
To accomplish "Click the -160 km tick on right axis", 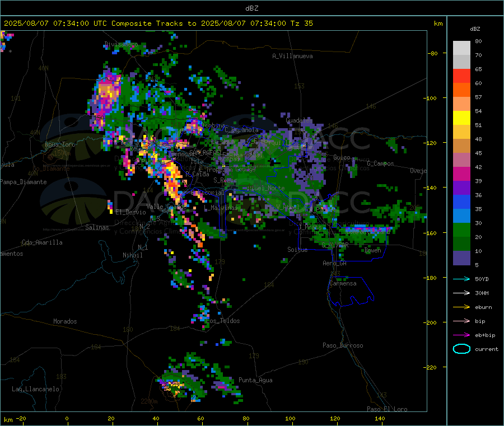I will [x=431, y=233].
